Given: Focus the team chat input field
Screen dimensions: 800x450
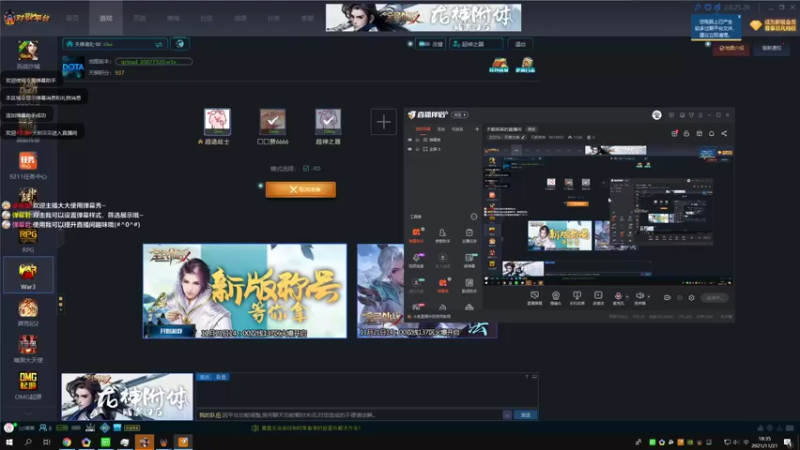Looking at the screenshot, I should click(x=349, y=415).
